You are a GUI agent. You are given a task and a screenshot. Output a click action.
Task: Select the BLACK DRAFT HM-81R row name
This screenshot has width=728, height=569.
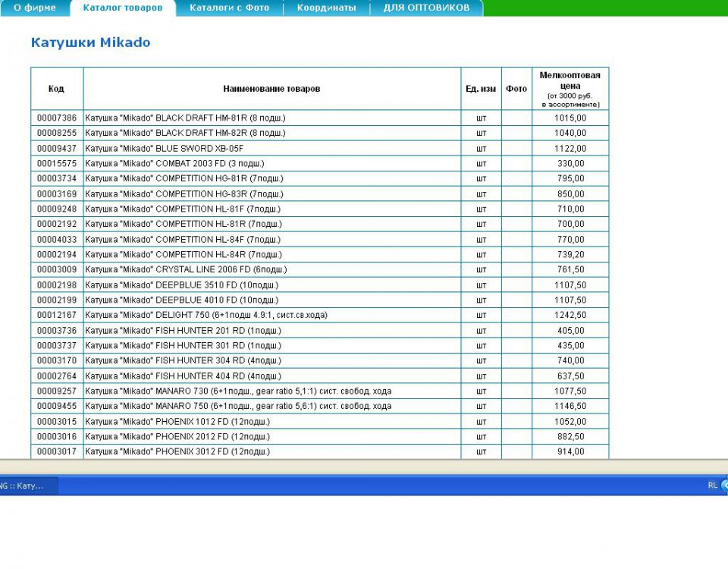click(185, 118)
